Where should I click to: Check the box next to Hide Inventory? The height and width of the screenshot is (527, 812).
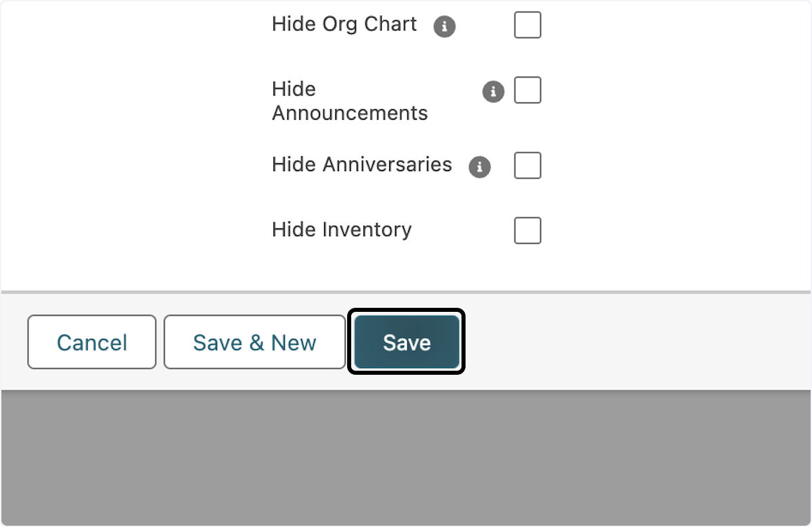click(x=527, y=230)
